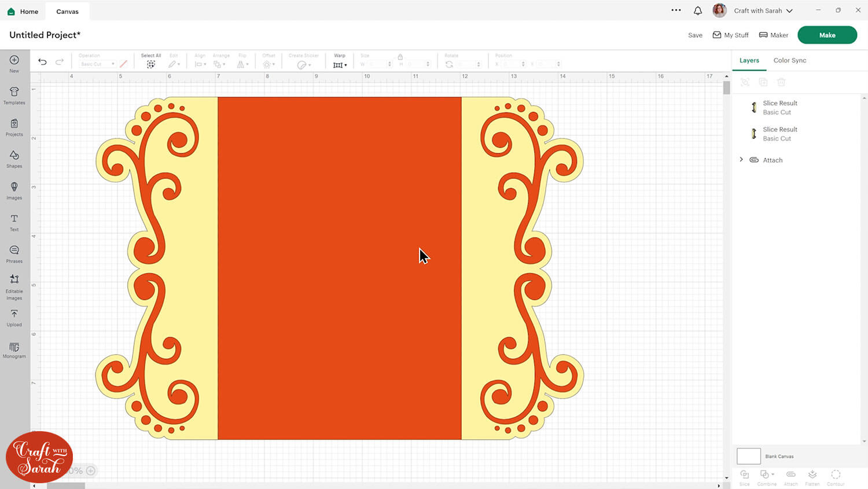Select the first Slice Result layer
Screen dimensions: 868x489
[779, 108]
